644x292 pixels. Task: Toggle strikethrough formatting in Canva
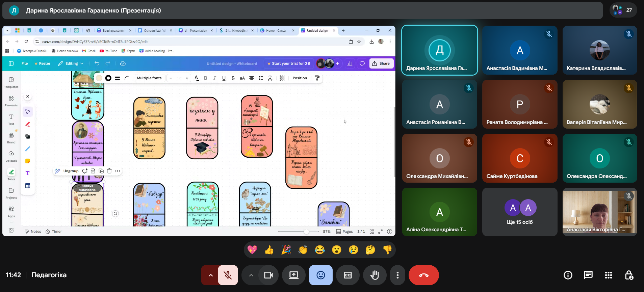[x=233, y=78]
